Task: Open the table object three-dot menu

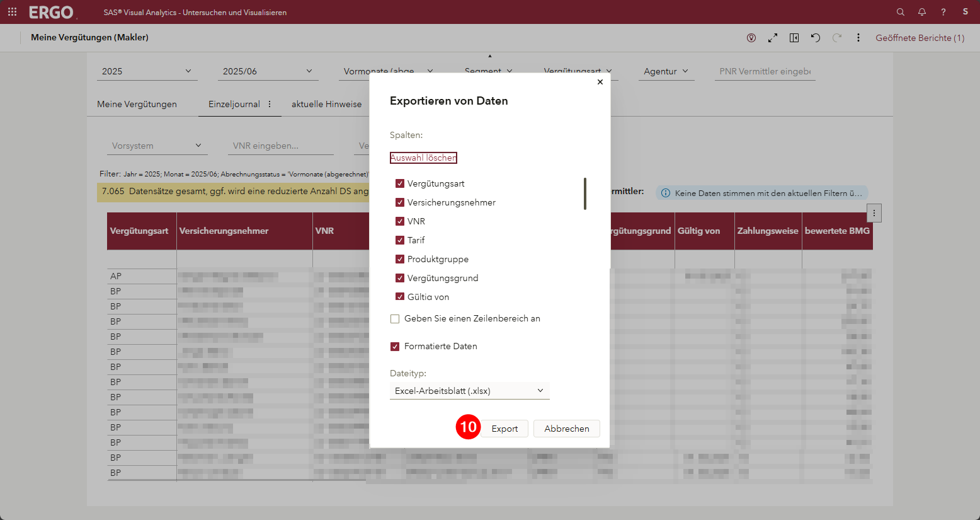Action: (874, 213)
